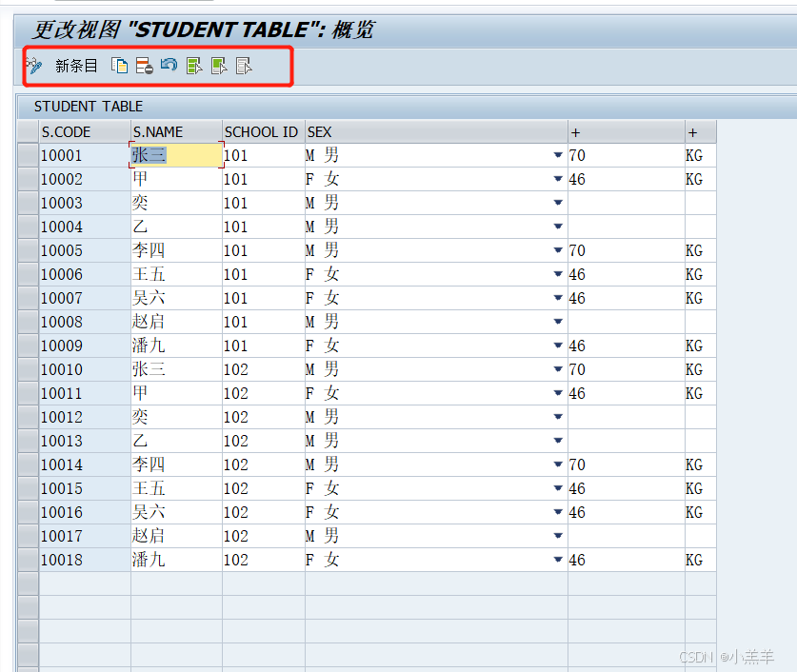Click the name cell 张三 in row 10010
The height and width of the screenshot is (672, 797).
[176, 369]
